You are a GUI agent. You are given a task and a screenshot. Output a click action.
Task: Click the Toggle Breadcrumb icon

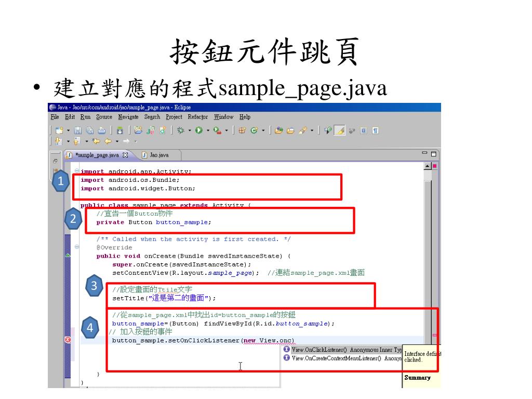pos(328,130)
